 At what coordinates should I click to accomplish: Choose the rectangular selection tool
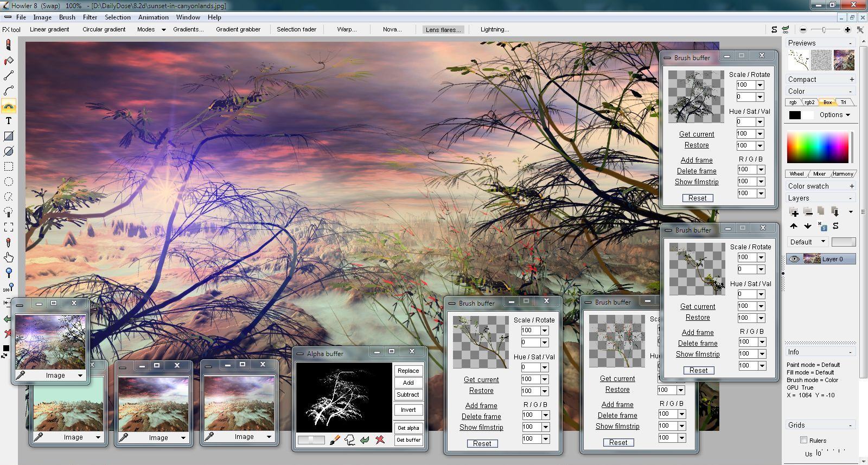9,166
